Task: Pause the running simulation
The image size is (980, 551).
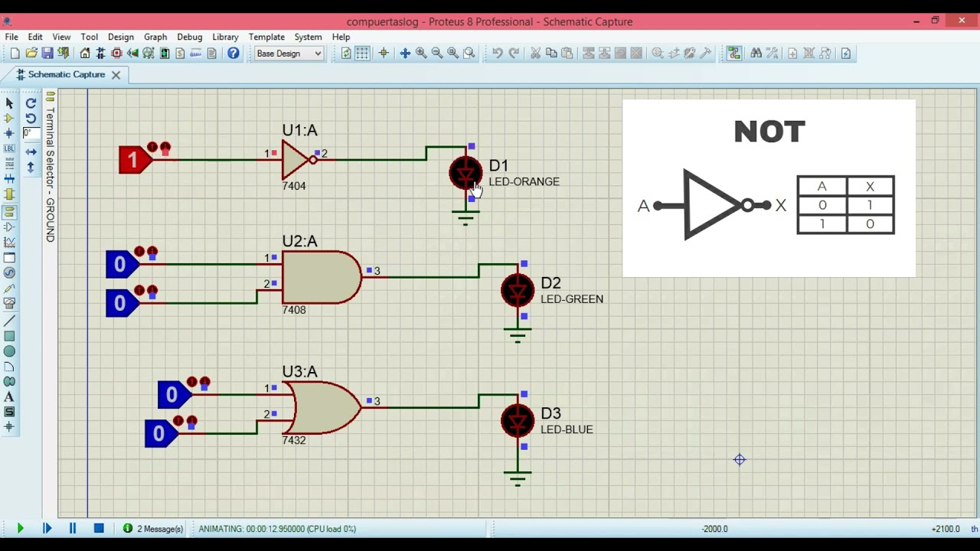Action: (73, 528)
